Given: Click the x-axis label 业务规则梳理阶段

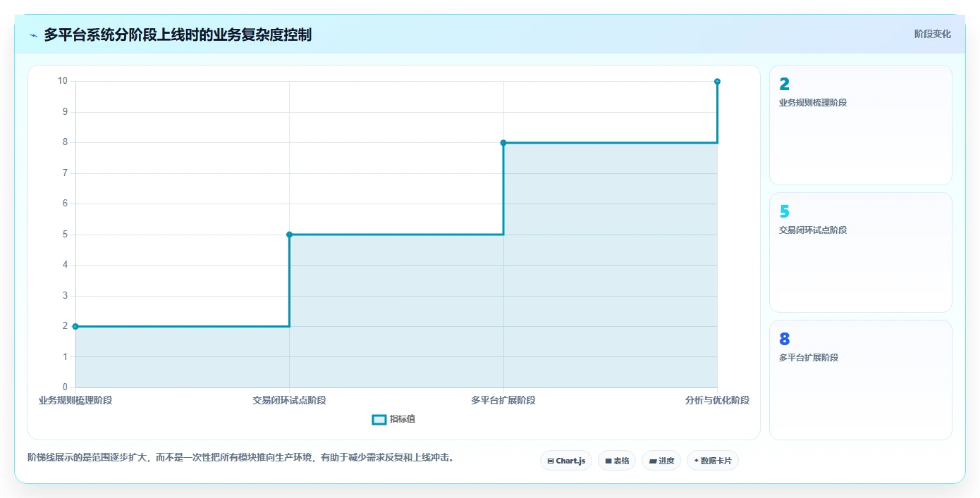Looking at the screenshot, I should (x=75, y=400).
